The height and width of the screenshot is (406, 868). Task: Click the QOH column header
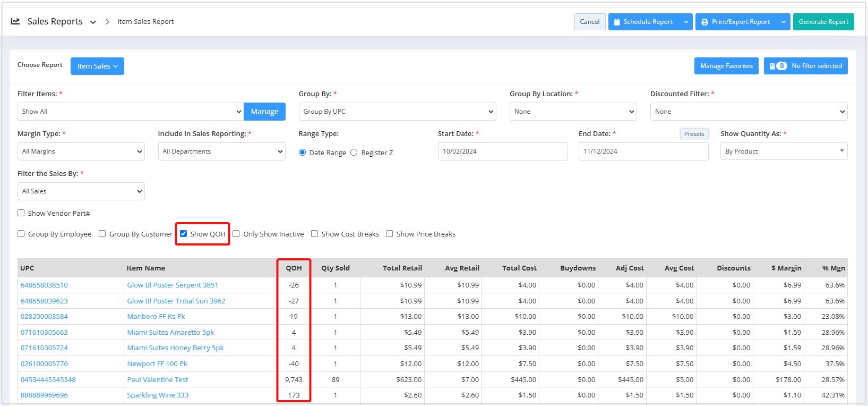click(x=294, y=268)
